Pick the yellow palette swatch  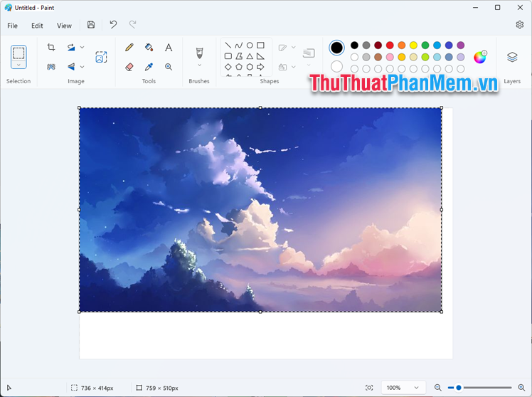413,45
